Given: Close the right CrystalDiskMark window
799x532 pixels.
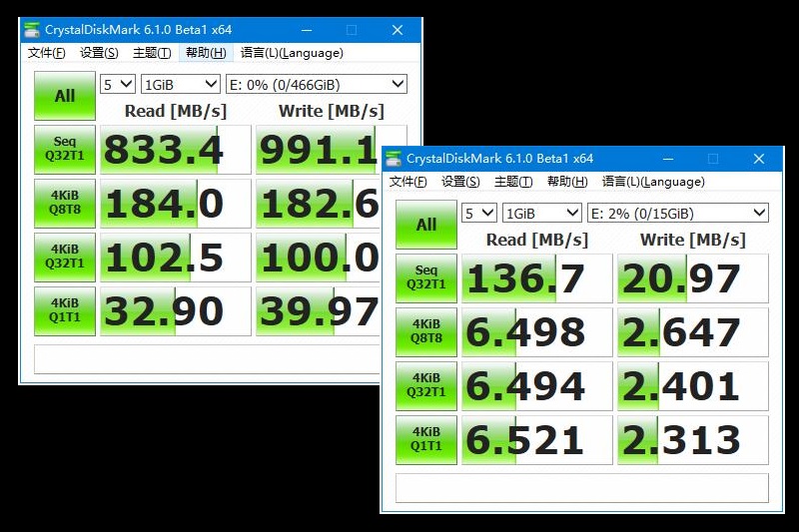Looking at the screenshot, I should pos(759,159).
